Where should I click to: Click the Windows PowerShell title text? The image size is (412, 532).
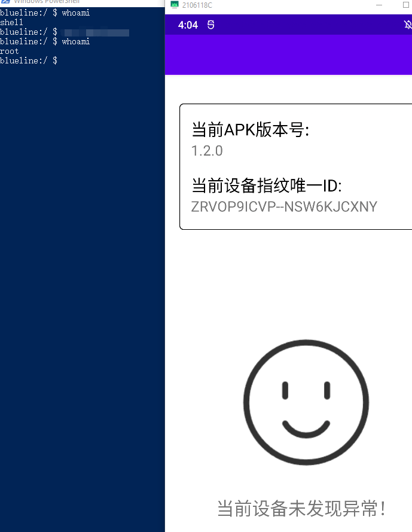[x=47, y=2]
